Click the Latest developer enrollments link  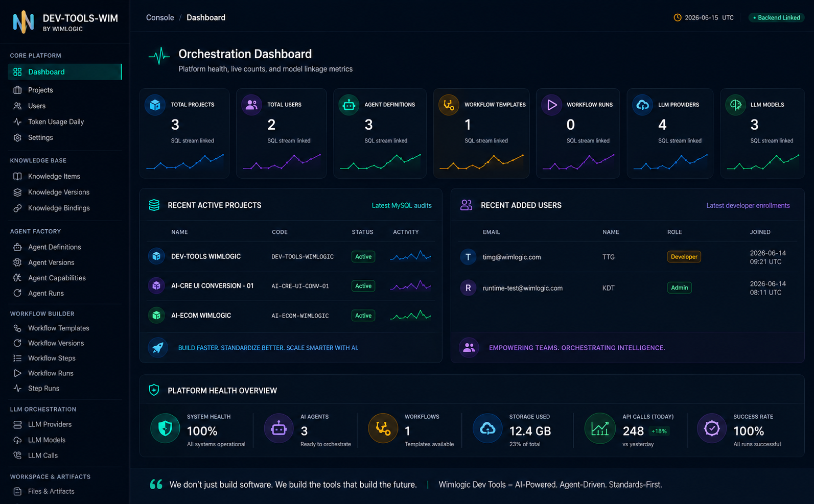pos(748,205)
